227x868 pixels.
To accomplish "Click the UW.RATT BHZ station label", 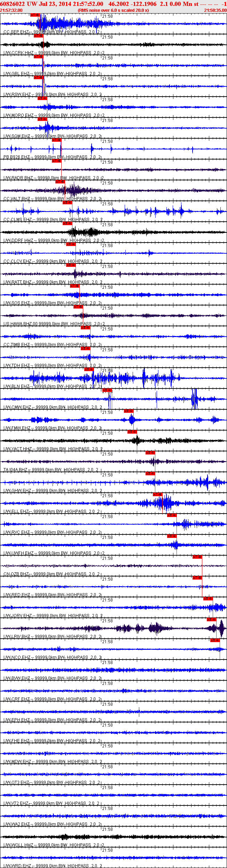I will tap(17, 282).
